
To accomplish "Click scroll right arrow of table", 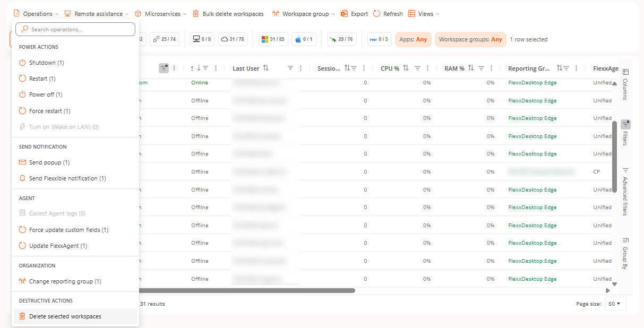I will tap(608, 290).
